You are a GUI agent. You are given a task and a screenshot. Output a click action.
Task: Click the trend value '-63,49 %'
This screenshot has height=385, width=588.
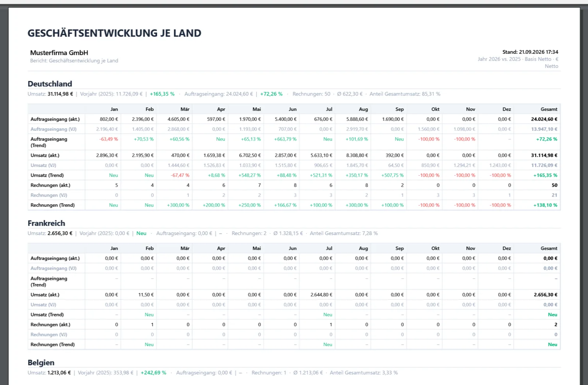tap(109, 139)
